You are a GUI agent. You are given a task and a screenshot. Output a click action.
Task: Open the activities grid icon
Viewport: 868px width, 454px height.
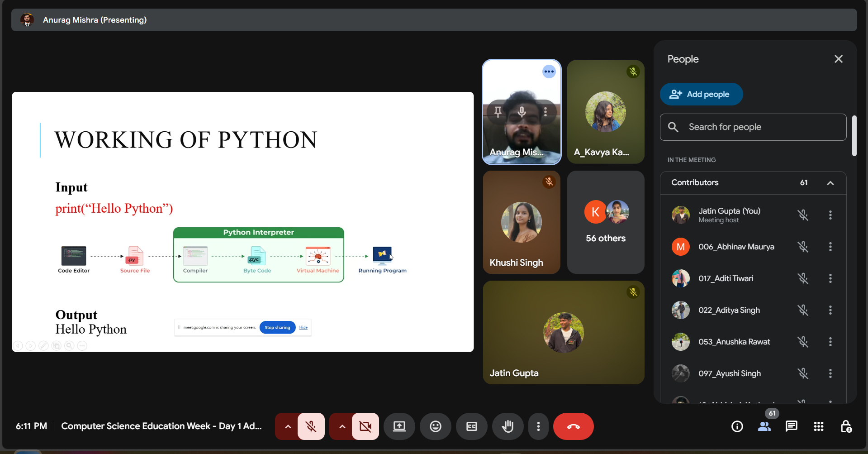[818, 426]
